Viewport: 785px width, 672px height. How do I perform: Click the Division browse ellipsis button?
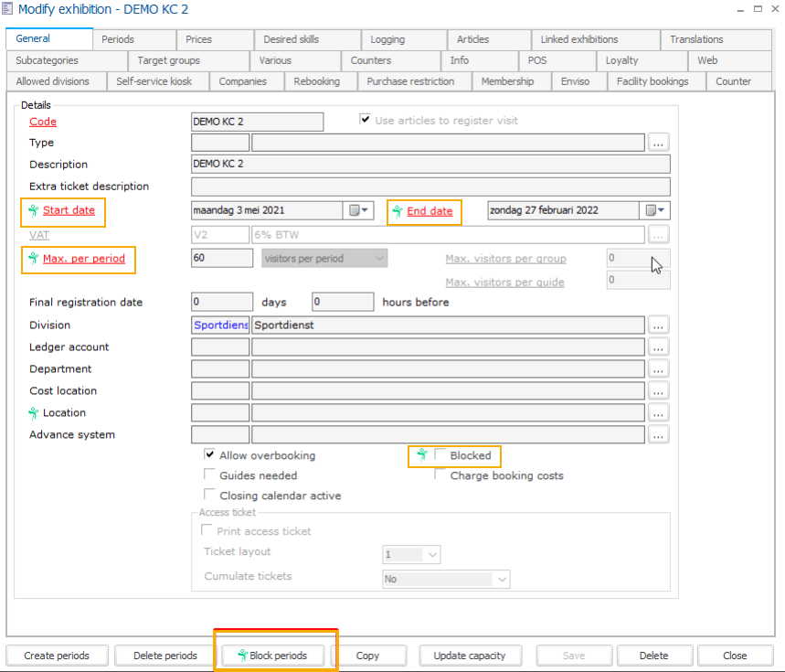[x=659, y=325]
